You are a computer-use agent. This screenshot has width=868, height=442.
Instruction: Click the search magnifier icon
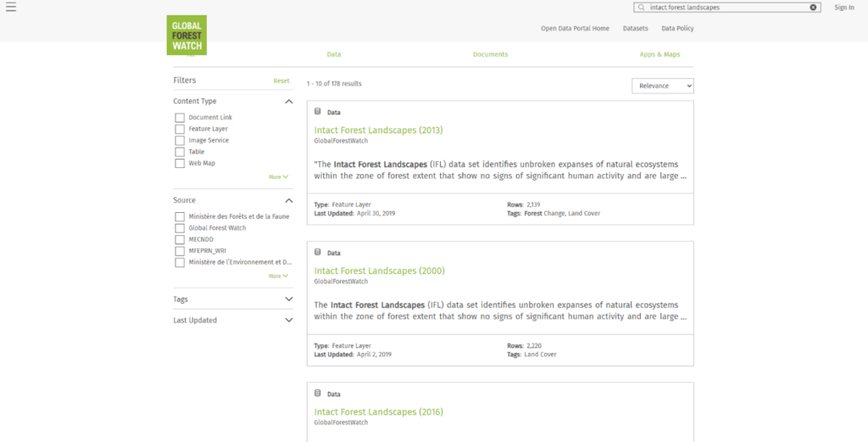click(x=641, y=8)
